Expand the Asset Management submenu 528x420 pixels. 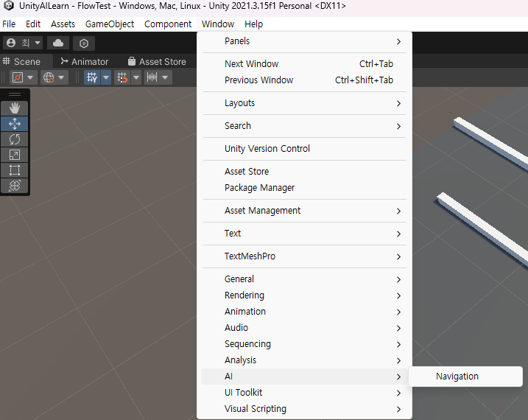(x=304, y=211)
